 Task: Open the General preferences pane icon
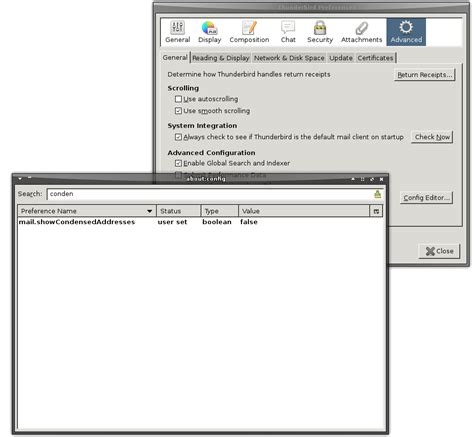(x=177, y=32)
